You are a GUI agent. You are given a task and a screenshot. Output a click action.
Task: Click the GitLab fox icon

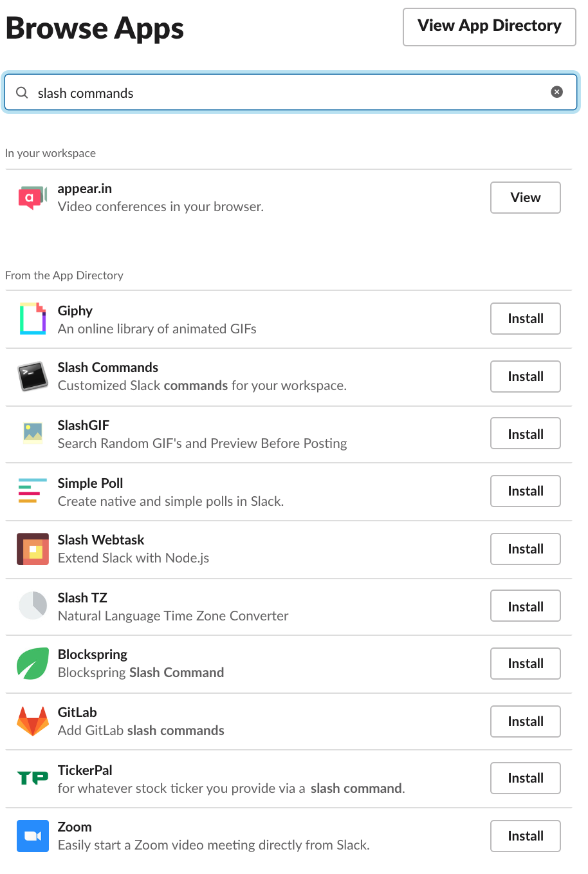[32, 721]
